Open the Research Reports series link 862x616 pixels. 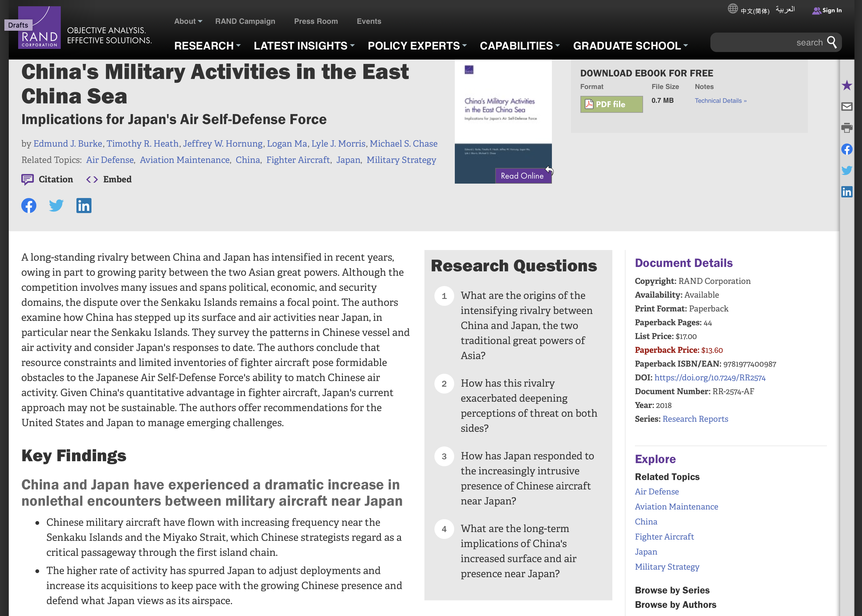[695, 419]
